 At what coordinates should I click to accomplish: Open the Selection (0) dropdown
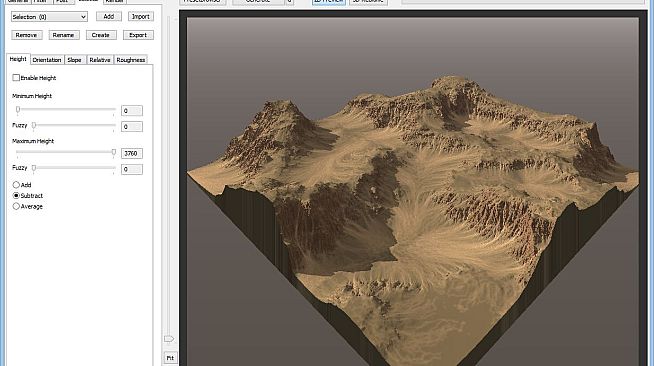click(x=49, y=17)
